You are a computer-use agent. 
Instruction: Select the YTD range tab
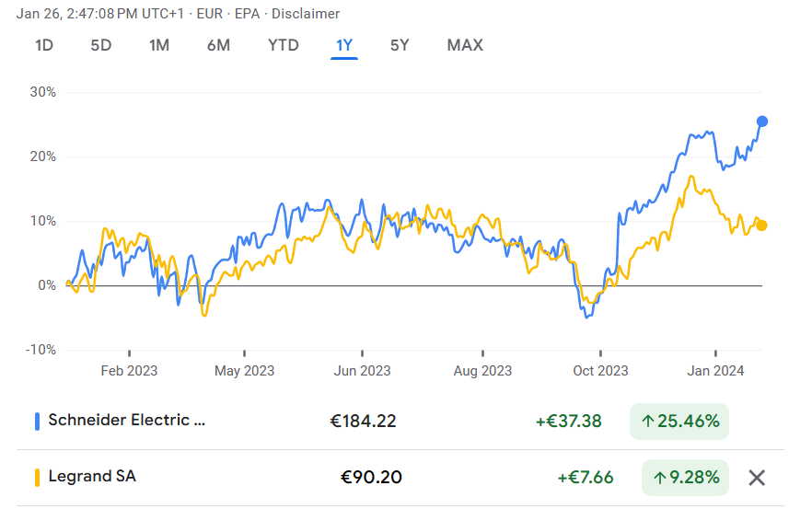pyautogui.click(x=284, y=46)
